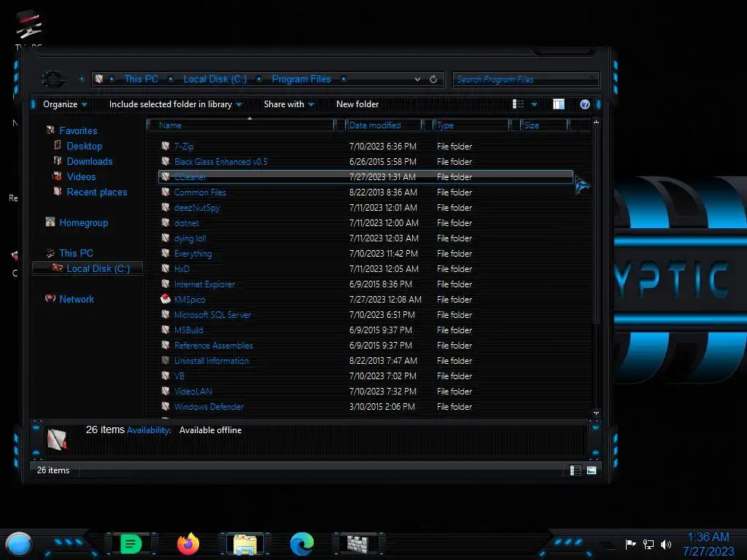Click the Uninstall Information folder icon
Viewport: 747px width, 560px height.
(166, 360)
